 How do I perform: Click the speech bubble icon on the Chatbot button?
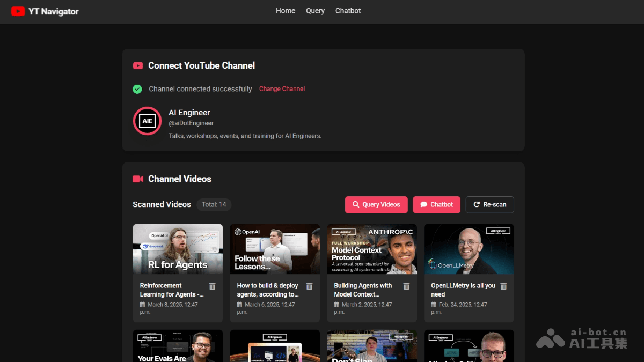(422, 204)
